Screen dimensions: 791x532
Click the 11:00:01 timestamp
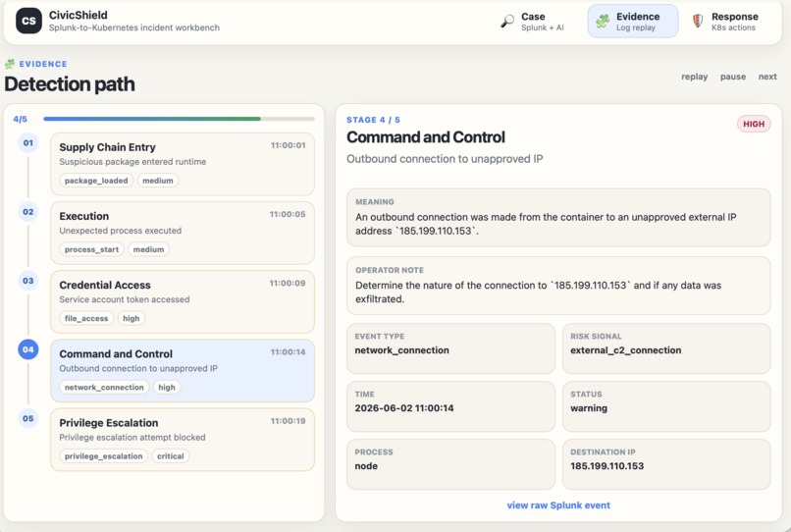(289, 145)
